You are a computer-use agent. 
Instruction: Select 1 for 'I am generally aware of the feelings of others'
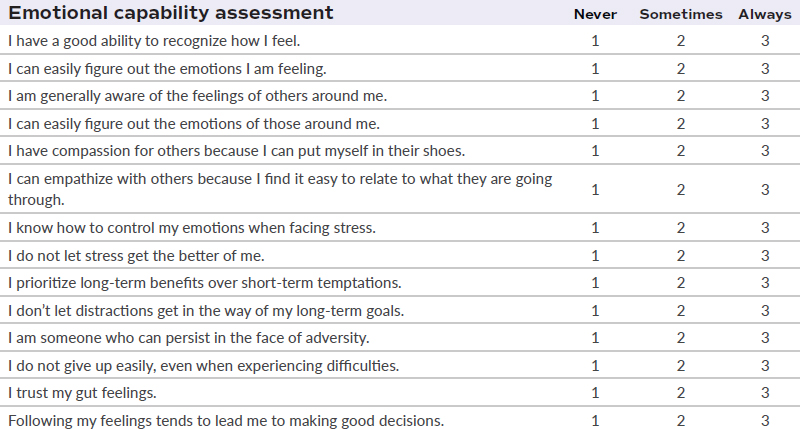coord(595,96)
